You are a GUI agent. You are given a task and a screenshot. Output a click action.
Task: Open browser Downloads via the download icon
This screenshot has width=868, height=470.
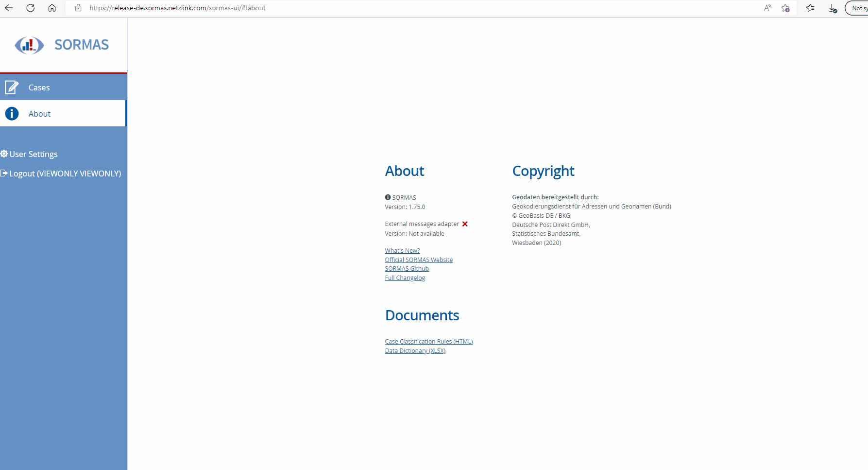(x=833, y=8)
